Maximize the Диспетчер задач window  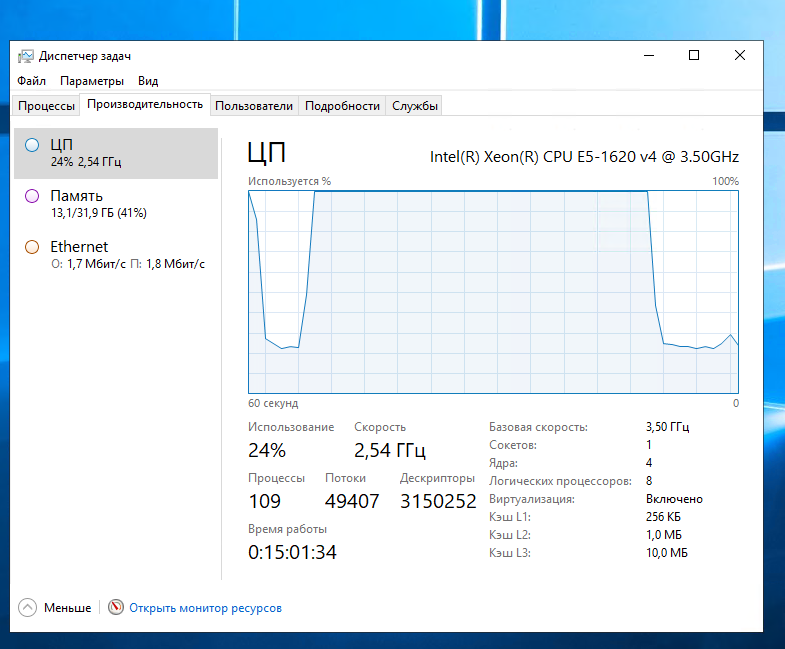pyautogui.click(x=694, y=56)
